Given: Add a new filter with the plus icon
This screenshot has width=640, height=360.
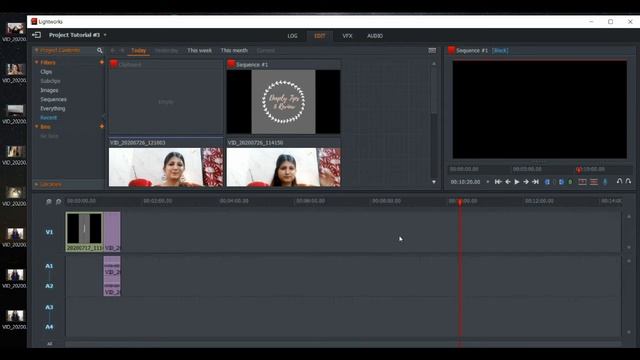Looking at the screenshot, I should point(102,62).
